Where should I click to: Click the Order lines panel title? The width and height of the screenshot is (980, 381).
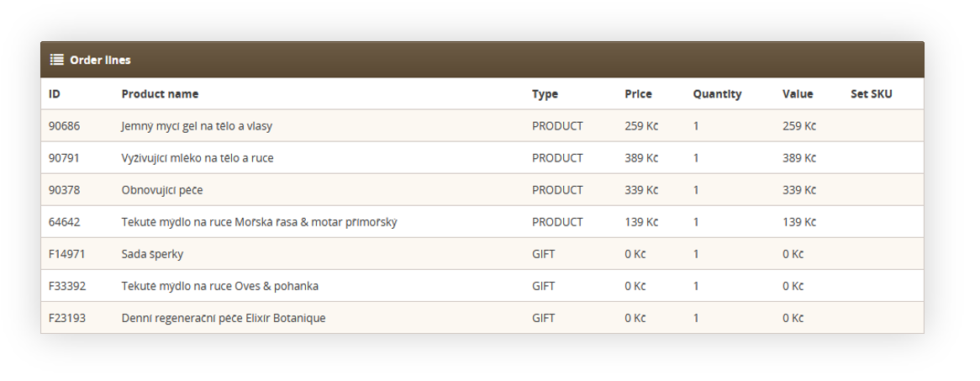(x=100, y=60)
